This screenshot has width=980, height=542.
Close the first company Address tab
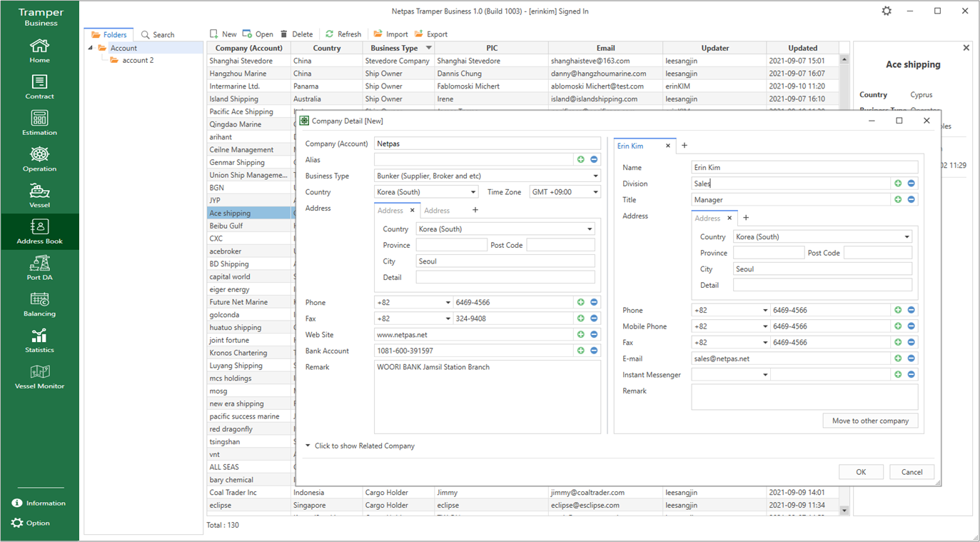coord(412,211)
